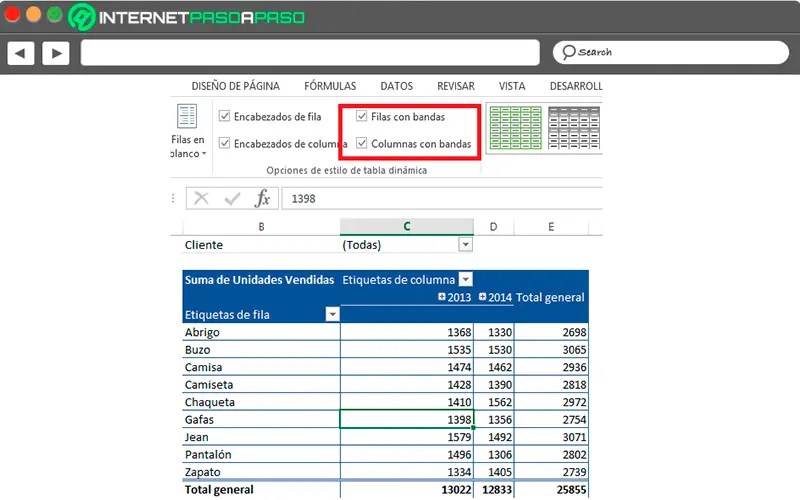
Task: Click the formula bar showing 1398
Action: (x=442, y=198)
